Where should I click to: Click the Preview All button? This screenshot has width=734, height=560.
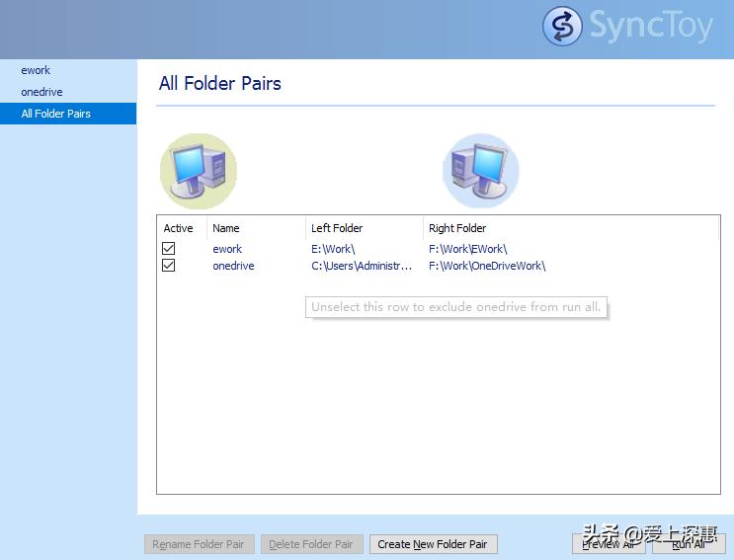(x=608, y=544)
